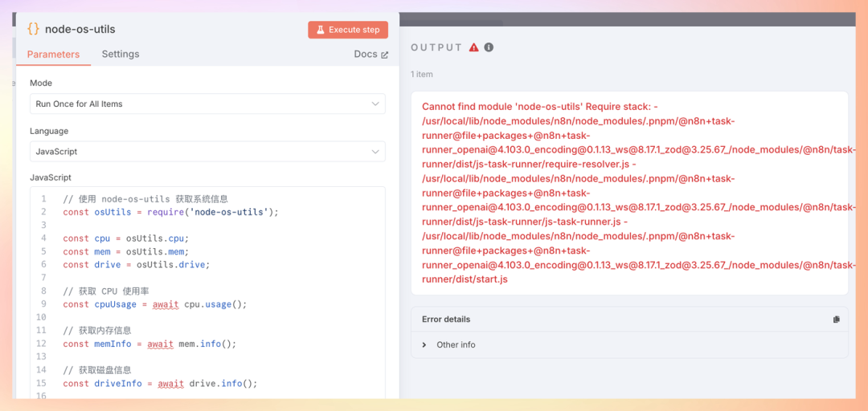Click the external link icon beside Docs
The width and height of the screenshot is (868, 411).
pyautogui.click(x=384, y=55)
